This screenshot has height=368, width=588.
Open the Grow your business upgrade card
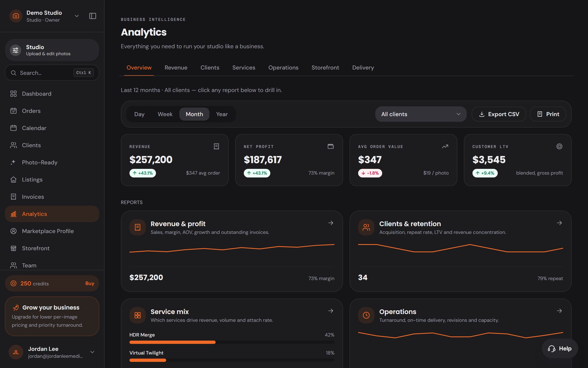pos(52,316)
